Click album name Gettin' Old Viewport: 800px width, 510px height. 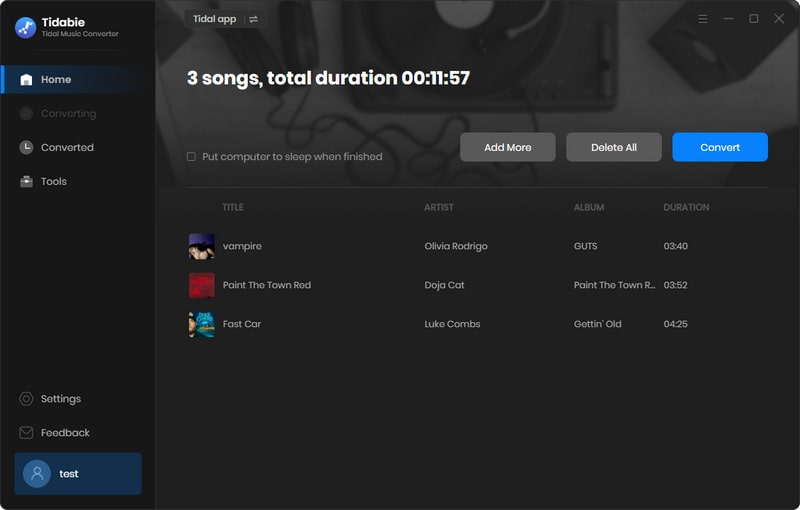coord(597,324)
